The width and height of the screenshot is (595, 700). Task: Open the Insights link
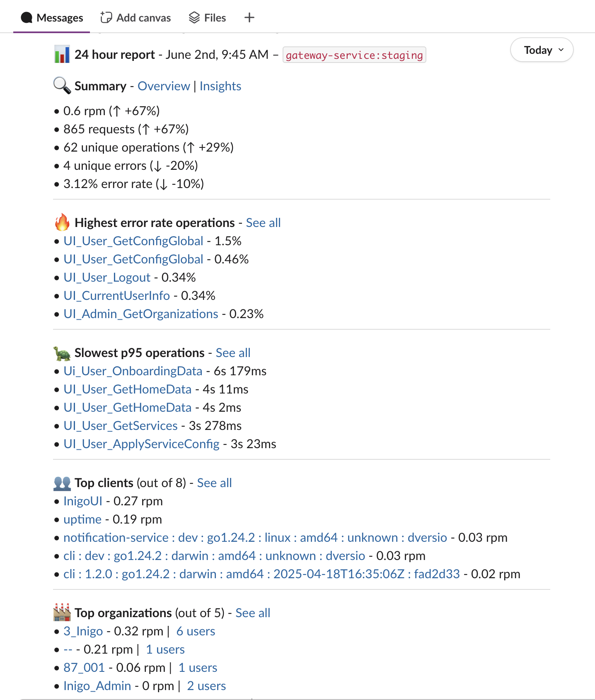[x=220, y=86]
